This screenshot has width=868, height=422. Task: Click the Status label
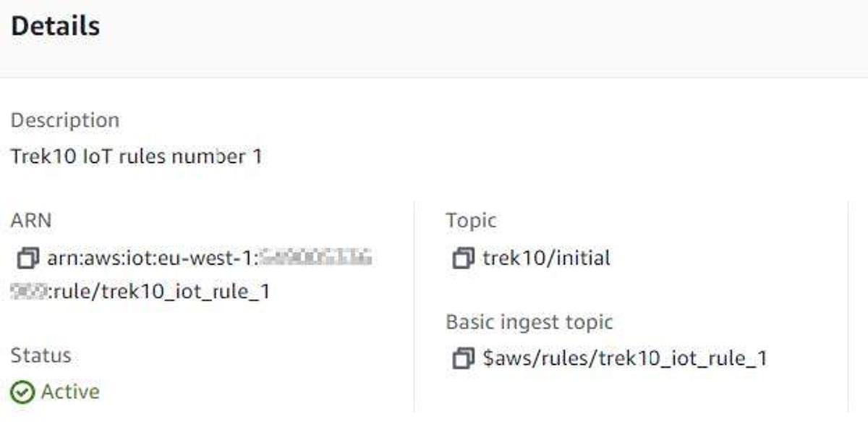(41, 355)
